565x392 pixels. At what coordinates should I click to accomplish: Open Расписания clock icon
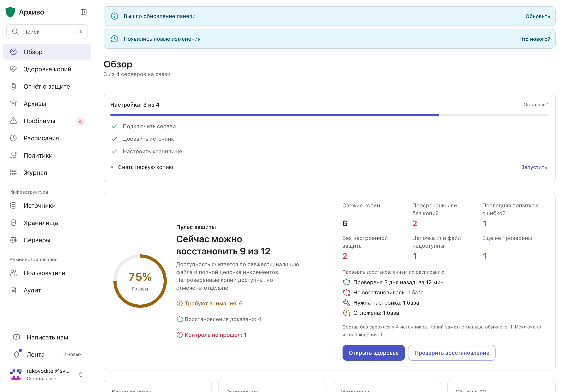tap(13, 138)
